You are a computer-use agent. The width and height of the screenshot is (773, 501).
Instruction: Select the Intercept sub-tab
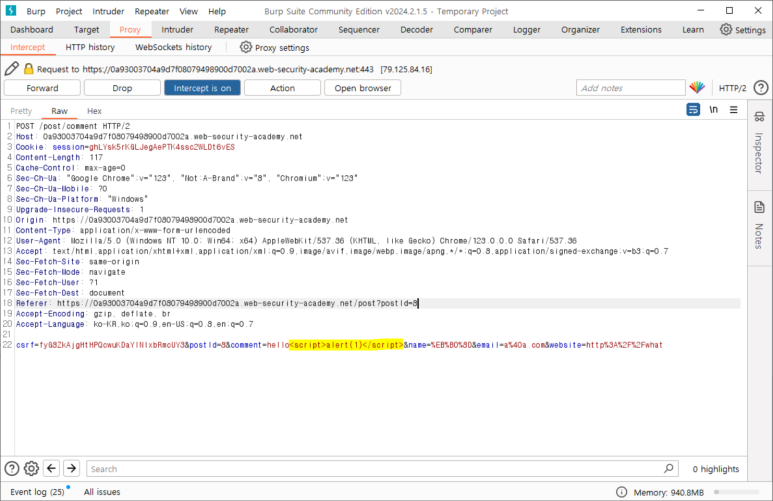point(28,47)
